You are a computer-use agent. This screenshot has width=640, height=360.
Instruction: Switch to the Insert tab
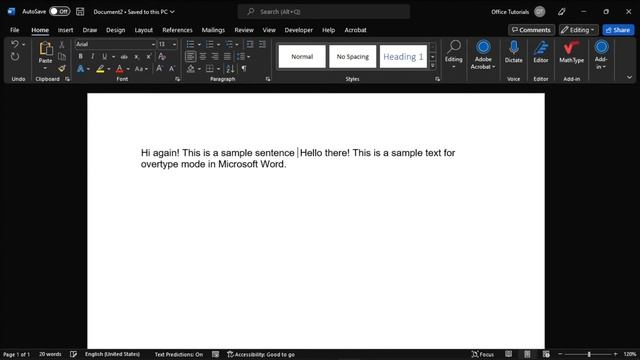65,30
